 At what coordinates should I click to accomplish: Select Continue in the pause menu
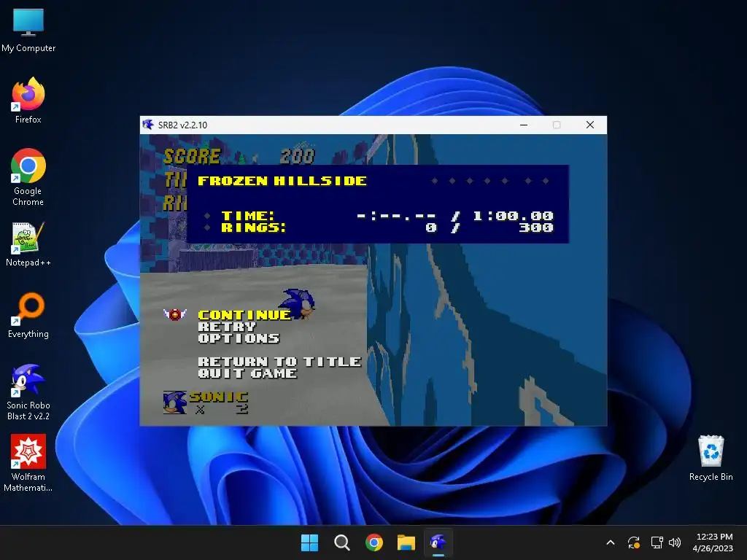tap(244, 315)
